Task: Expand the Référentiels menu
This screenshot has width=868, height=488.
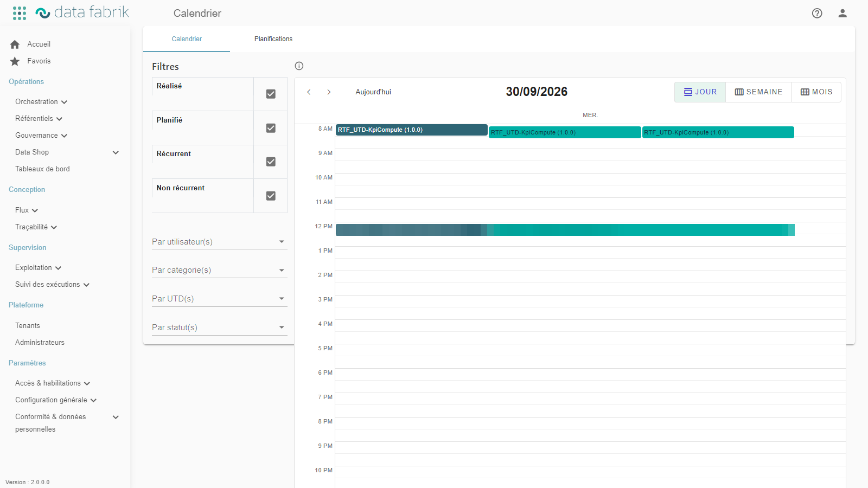Action: 39,119
